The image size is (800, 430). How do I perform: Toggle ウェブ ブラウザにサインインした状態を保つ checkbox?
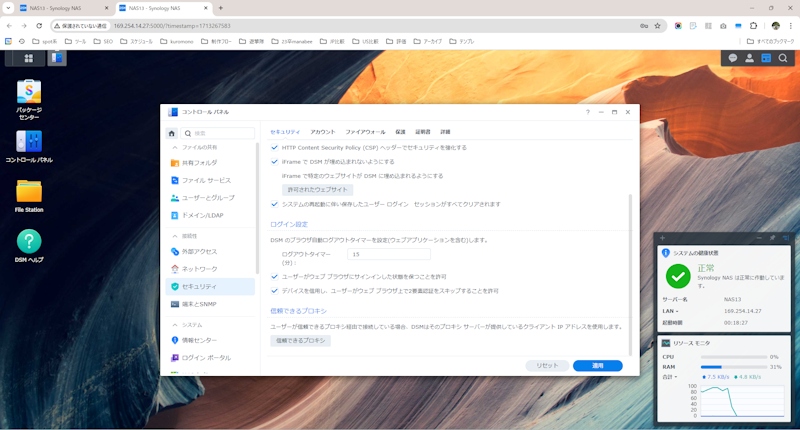click(x=274, y=276)
